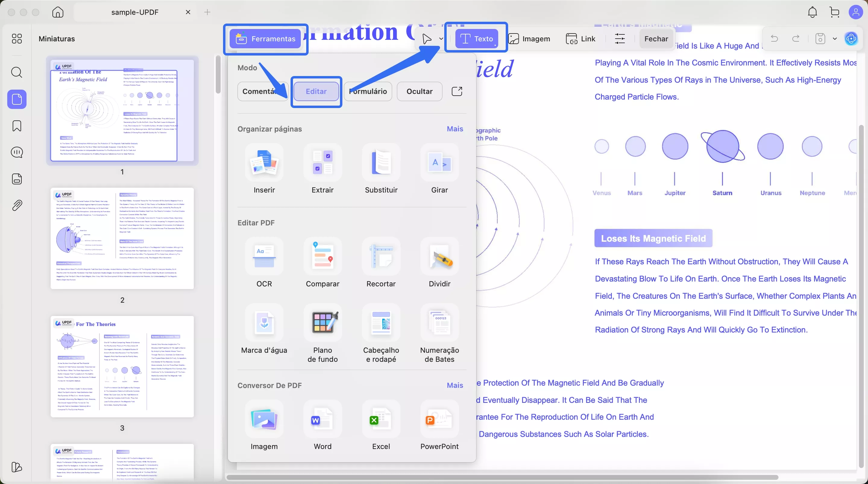868x484 pixels.
Task: Expand the cursor tool dropdown arrow
Action: 441,39
